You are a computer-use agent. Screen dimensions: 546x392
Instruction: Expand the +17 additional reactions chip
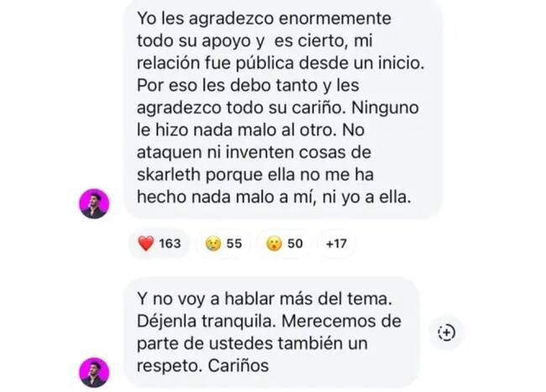click(x=336, y=243)
